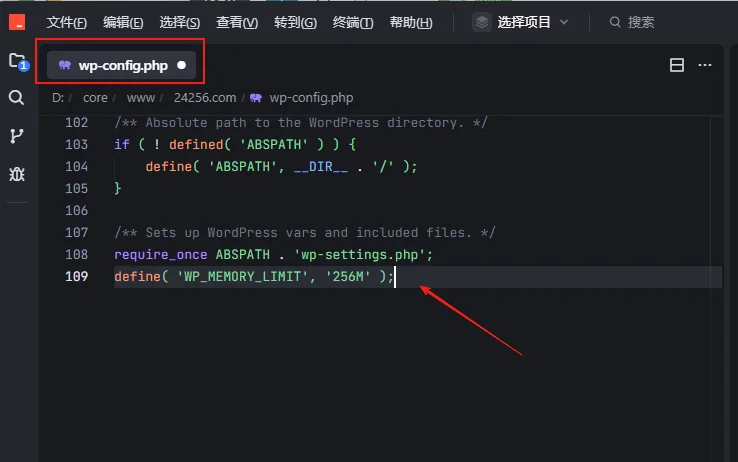Click the 24256.com breadcrumb segment
The height and width of the screenshot is (462, 738).
204,98
